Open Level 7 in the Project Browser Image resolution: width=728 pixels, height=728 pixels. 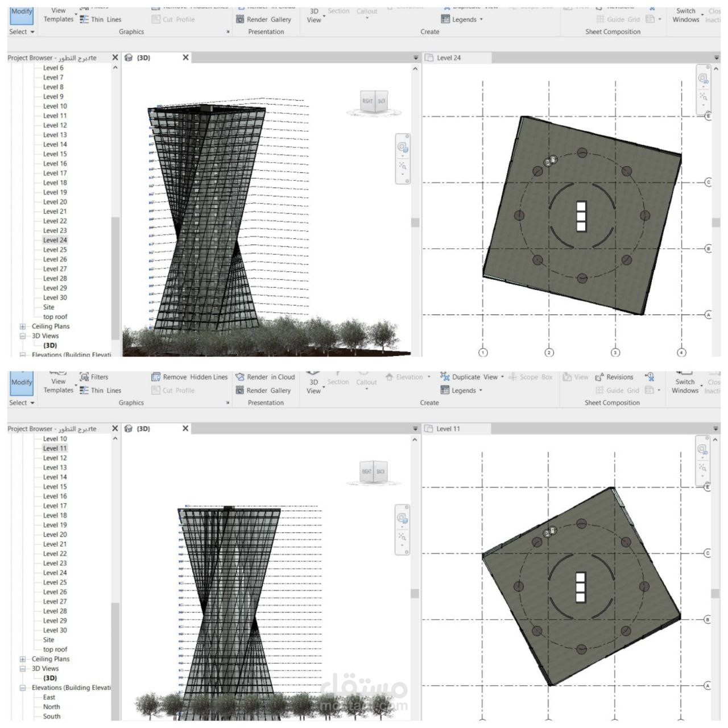point(53,77)
